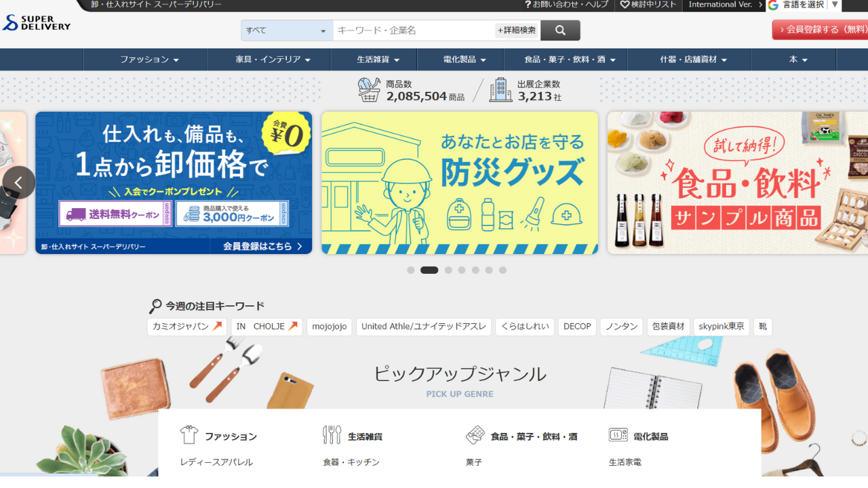868x488 pixels.
Task: Expand the 家具・インテリア navigation menu
Action: pyautogui.click(x=273, y=60)
